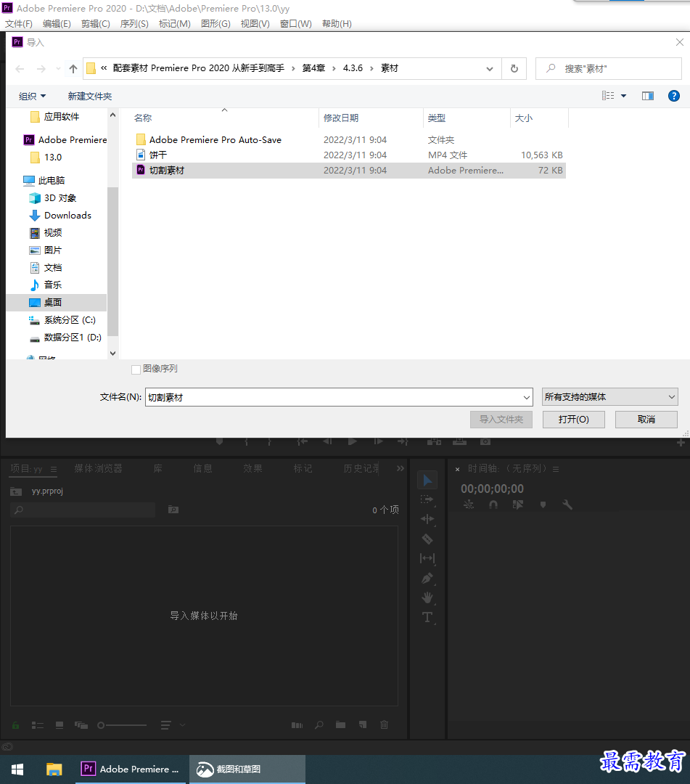The height and width of the screenshot is (784, 690).
Task: Open the 窗口(W) menu
Action: [x=296, y=24]
